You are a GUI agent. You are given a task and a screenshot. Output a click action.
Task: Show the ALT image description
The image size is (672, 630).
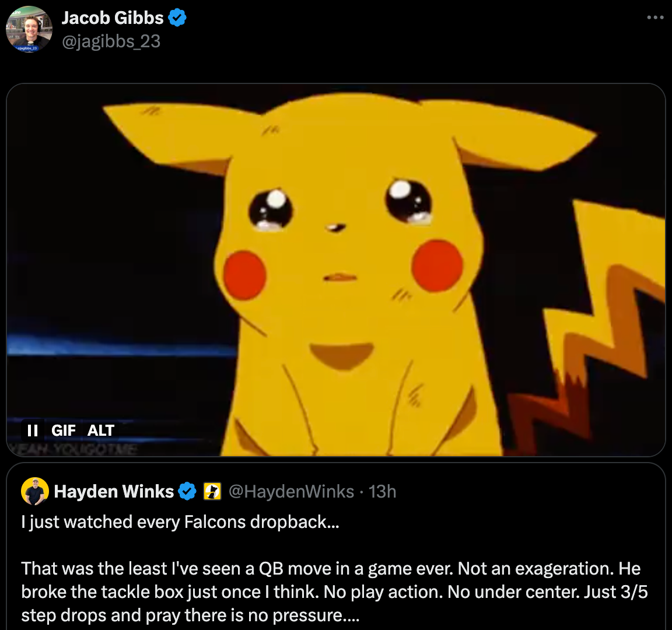[x=101, y=430]
